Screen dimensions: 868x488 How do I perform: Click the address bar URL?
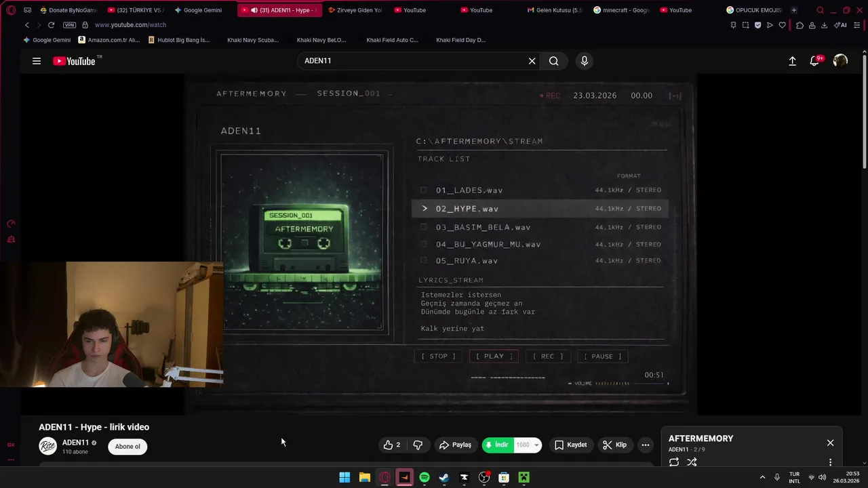[x=130, y=25]
